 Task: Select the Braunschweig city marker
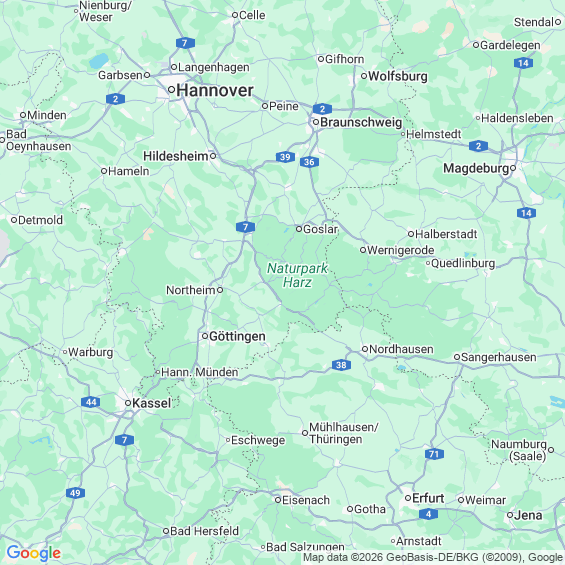(316, 122)
